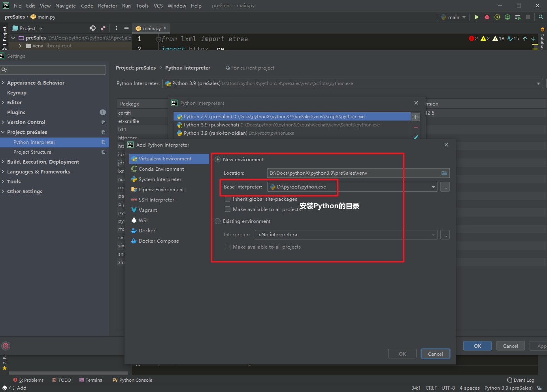547x392 pixels.
Task: Open the File menu
Action: coord(17,6)
